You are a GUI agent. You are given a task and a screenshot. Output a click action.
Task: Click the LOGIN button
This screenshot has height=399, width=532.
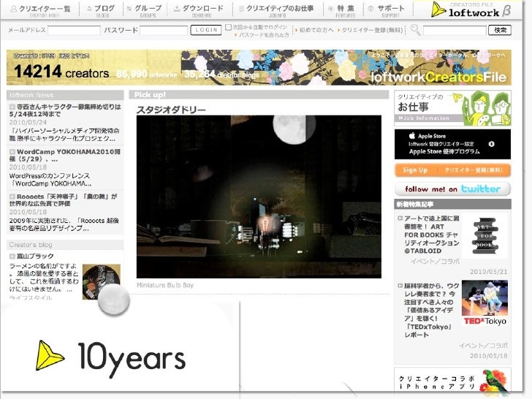(206, 30)
